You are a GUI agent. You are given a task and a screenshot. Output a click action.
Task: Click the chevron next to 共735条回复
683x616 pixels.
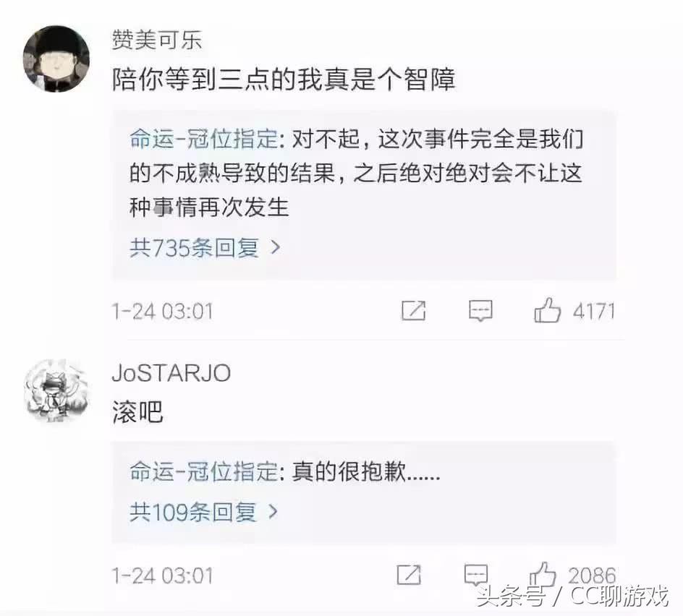tap(275, 248)
